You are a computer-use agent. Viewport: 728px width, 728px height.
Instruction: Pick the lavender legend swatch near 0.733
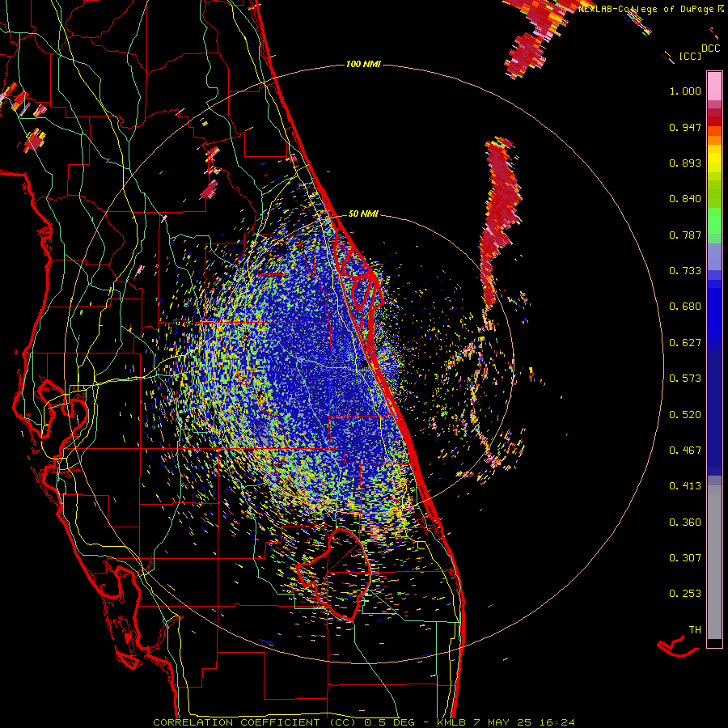click(714, 256)
